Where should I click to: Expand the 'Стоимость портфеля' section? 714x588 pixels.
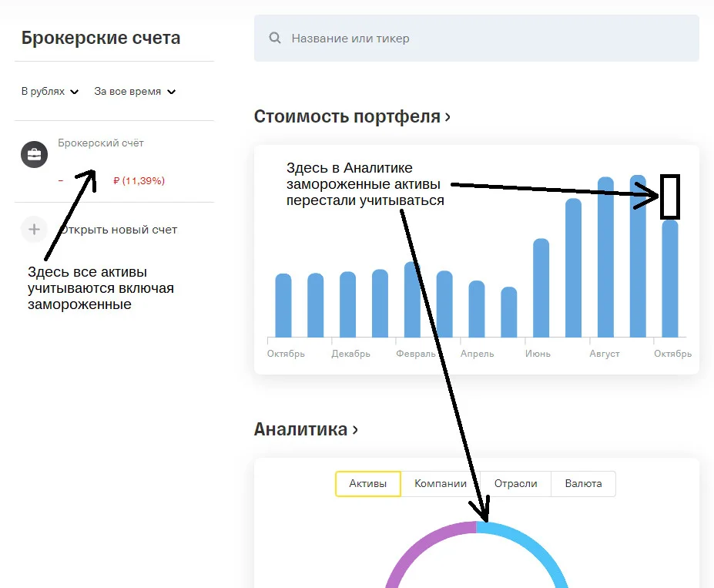point(352,116)
